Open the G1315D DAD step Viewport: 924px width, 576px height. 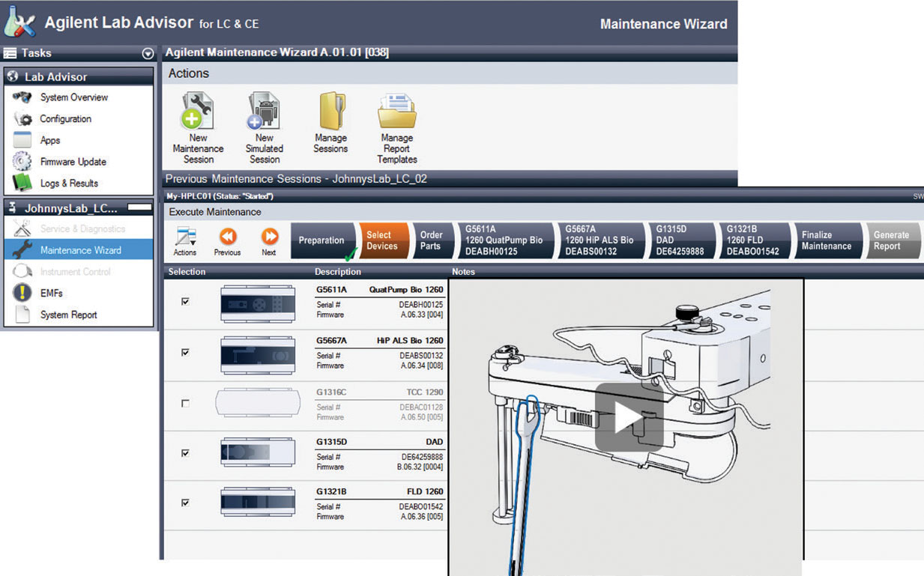(x=682, y=240)
